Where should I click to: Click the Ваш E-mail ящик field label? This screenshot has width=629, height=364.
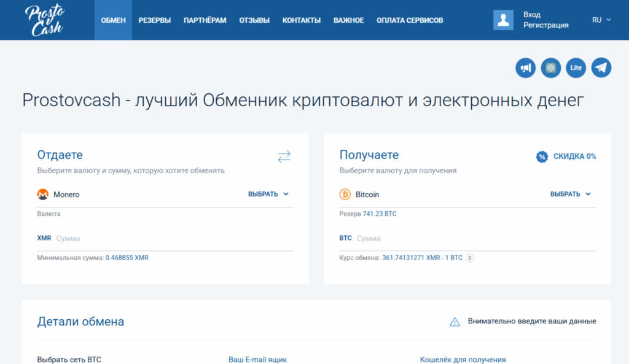click(257, 360)
